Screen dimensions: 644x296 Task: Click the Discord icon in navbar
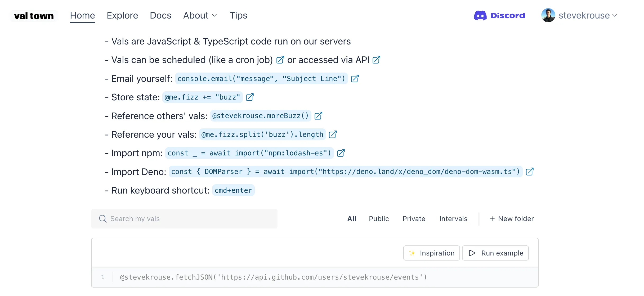480,15
